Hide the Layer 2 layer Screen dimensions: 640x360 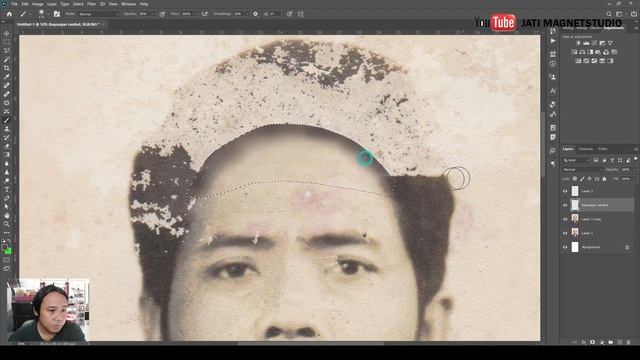pyautogui.click(x=565, y=191)
